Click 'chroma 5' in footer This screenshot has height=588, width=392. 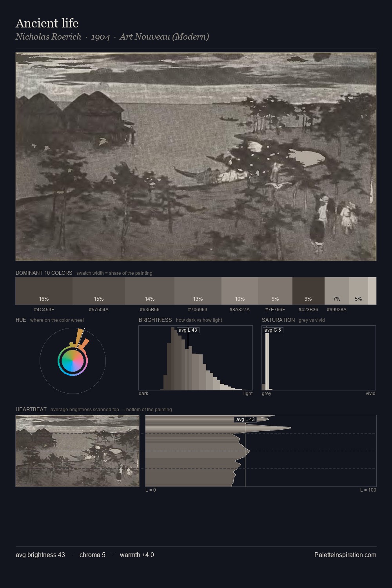tap(93, 555)
